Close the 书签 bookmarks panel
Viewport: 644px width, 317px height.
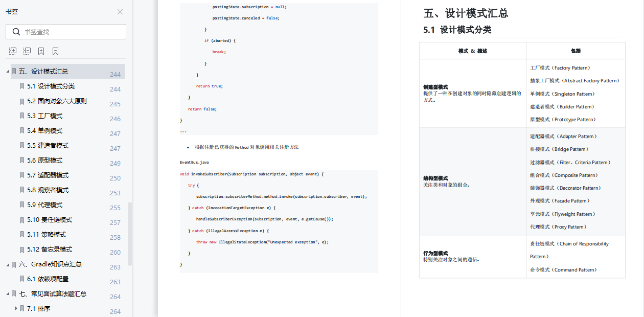(x=120, y=12)
